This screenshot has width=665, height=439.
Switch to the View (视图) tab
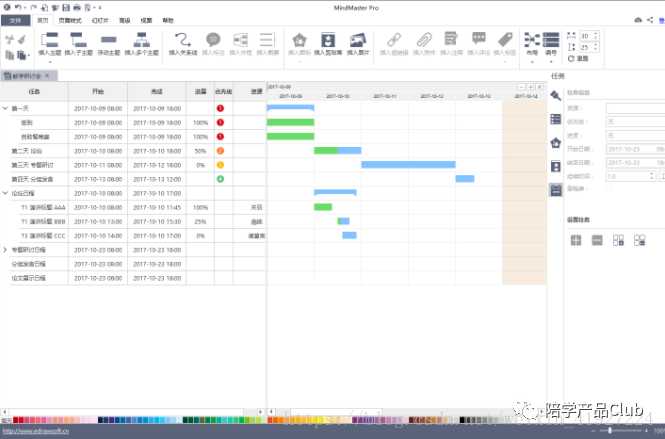146,20
